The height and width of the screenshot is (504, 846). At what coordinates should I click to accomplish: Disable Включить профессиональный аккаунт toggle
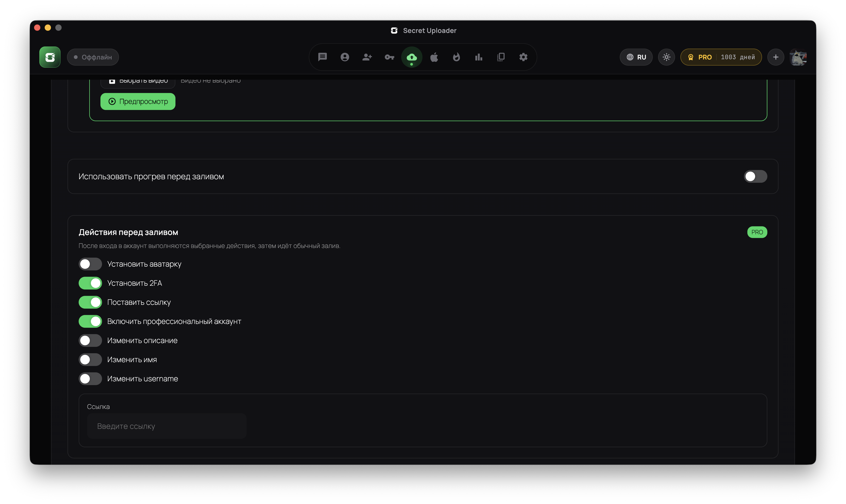tap(90, 321)
